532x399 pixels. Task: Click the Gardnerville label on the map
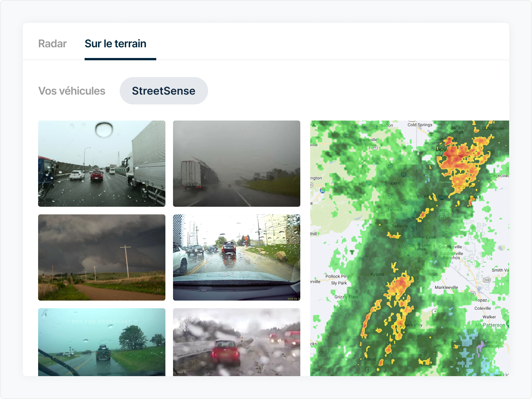click(x=450, y=247)
